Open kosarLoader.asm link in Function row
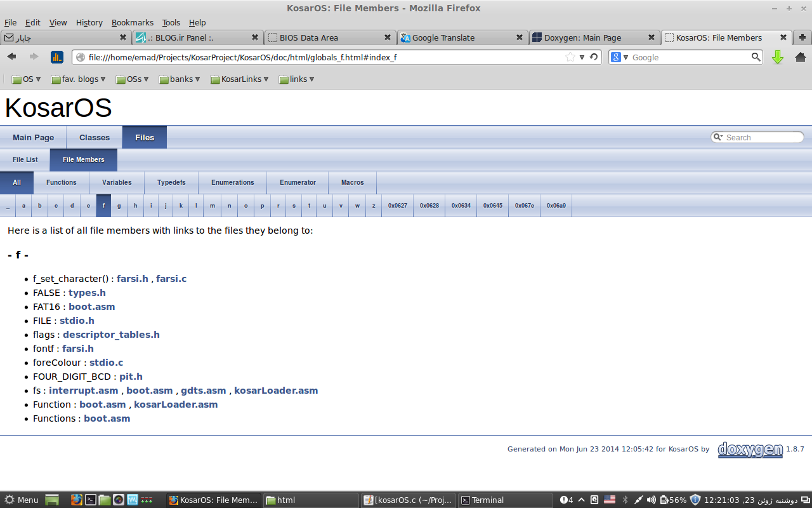Screen dimensions: 812x508 coord(176,404)
